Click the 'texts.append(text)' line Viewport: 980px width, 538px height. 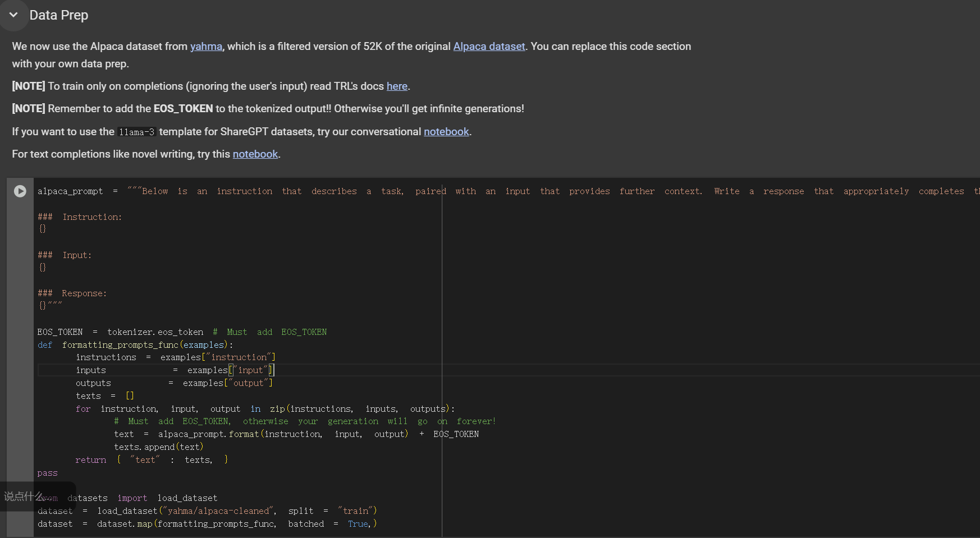point(159,447)
